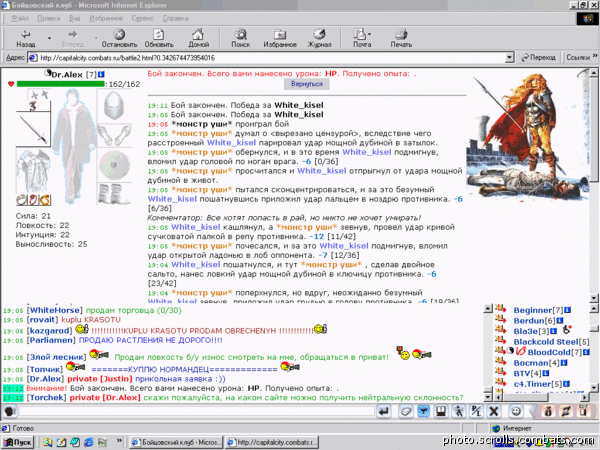The width and height of the screenshot is (600, 450).
Task: Click c4.Timer[5] in the player list
Action: point(538,384)
